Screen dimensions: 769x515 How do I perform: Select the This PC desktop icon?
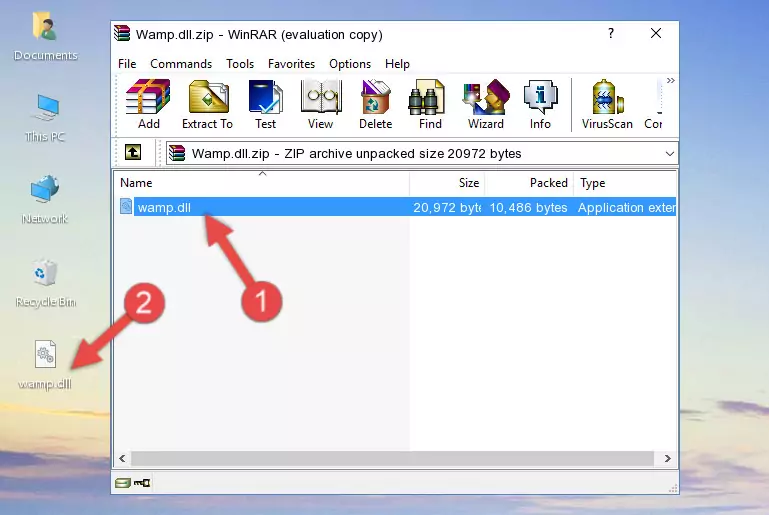click(x=45, y=118)
